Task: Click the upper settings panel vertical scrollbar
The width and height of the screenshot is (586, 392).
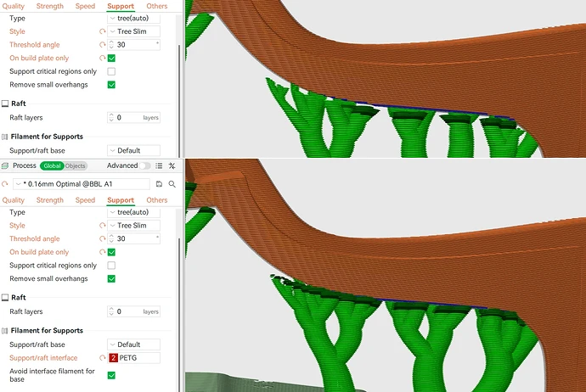Action: click(179, 101)
